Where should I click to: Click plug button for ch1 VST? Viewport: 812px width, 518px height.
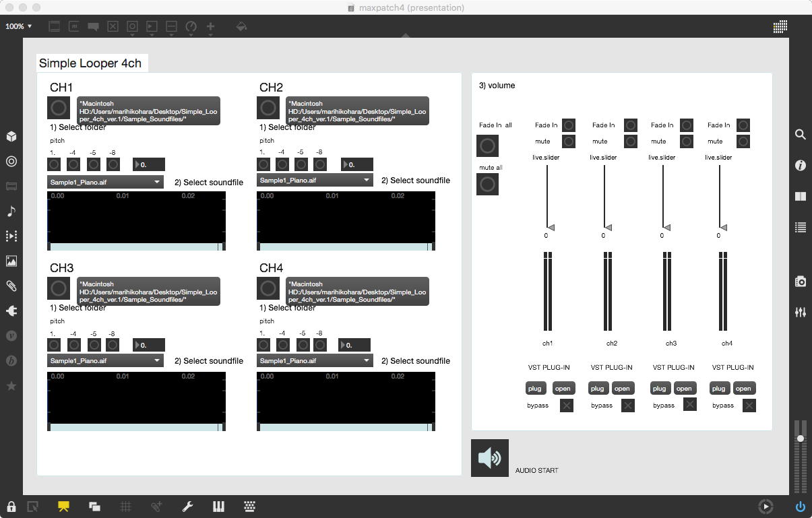point(535,388)
